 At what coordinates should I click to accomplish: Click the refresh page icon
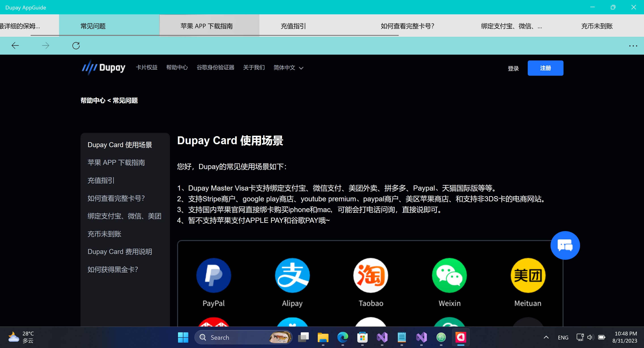coord(76,45)
